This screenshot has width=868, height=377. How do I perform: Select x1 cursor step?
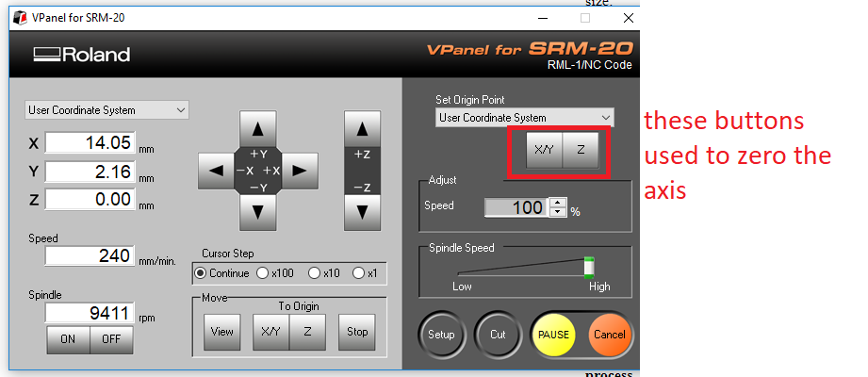(359, 273)
